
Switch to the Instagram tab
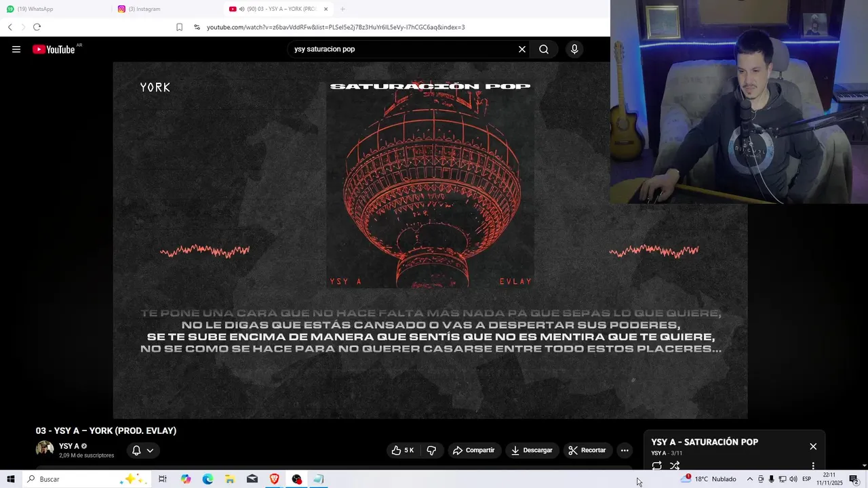(166, 9)
